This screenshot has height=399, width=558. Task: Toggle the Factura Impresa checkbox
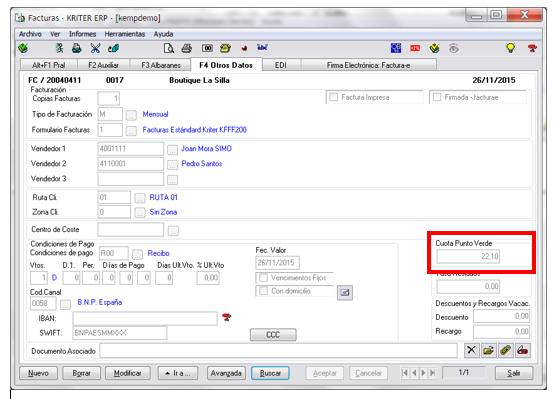(x=333, y=97)
